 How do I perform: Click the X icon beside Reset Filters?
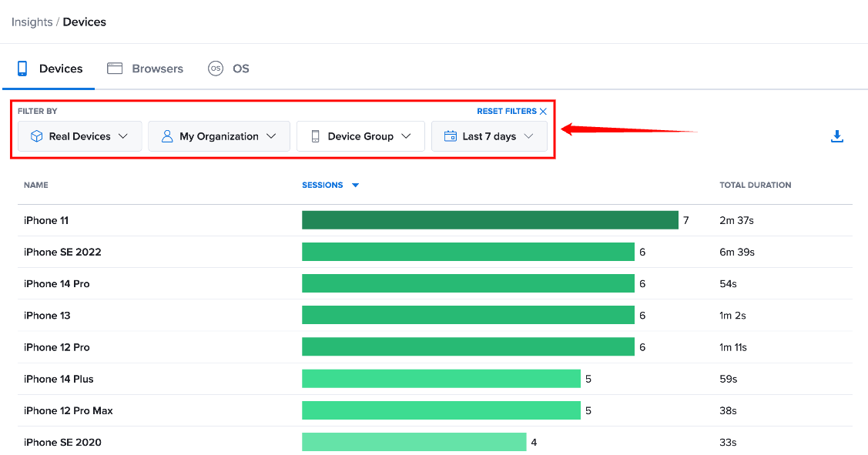click(x=543, y=112)
